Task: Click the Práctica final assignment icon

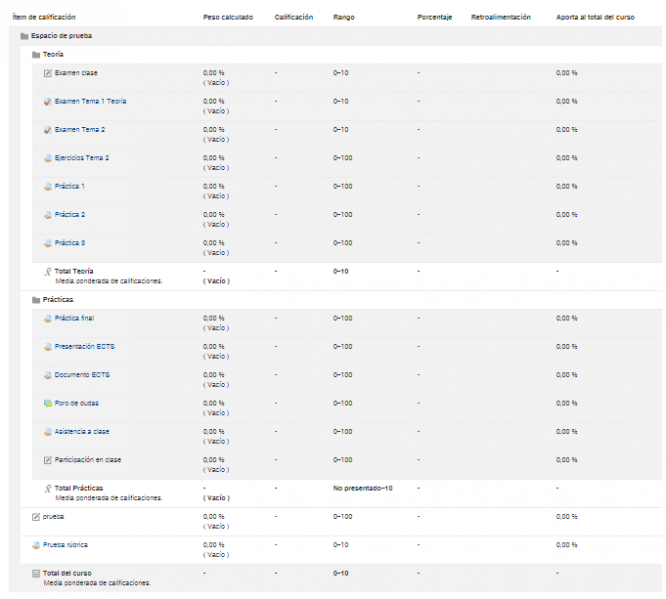Action: (x=48, y=318)
